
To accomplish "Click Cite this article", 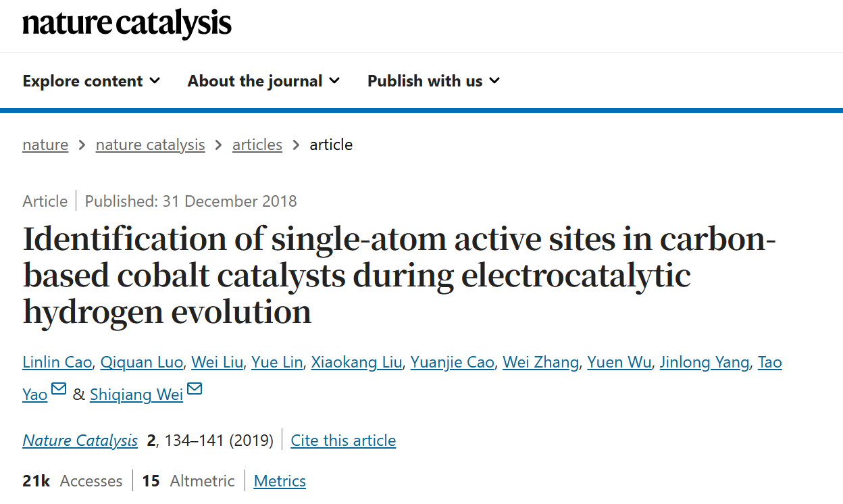I will 343,440.
